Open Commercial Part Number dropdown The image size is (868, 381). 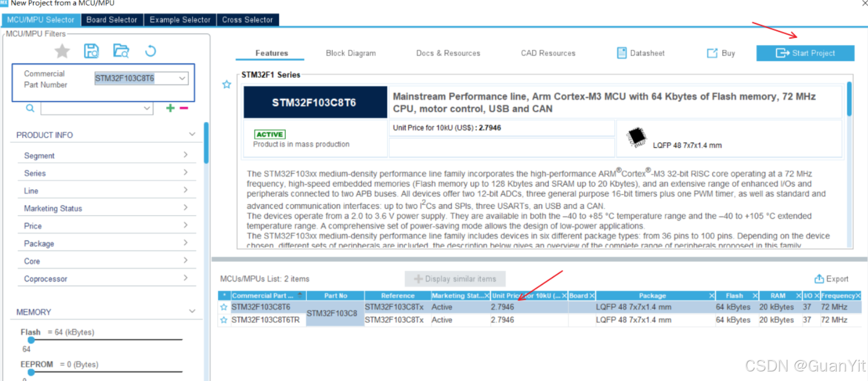(x=182, y=78)
